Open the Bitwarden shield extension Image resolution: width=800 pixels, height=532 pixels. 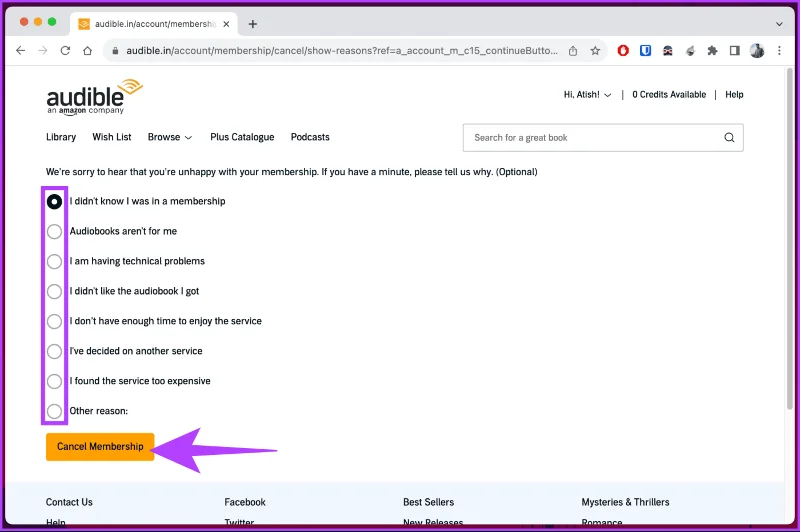click(645, 50)
